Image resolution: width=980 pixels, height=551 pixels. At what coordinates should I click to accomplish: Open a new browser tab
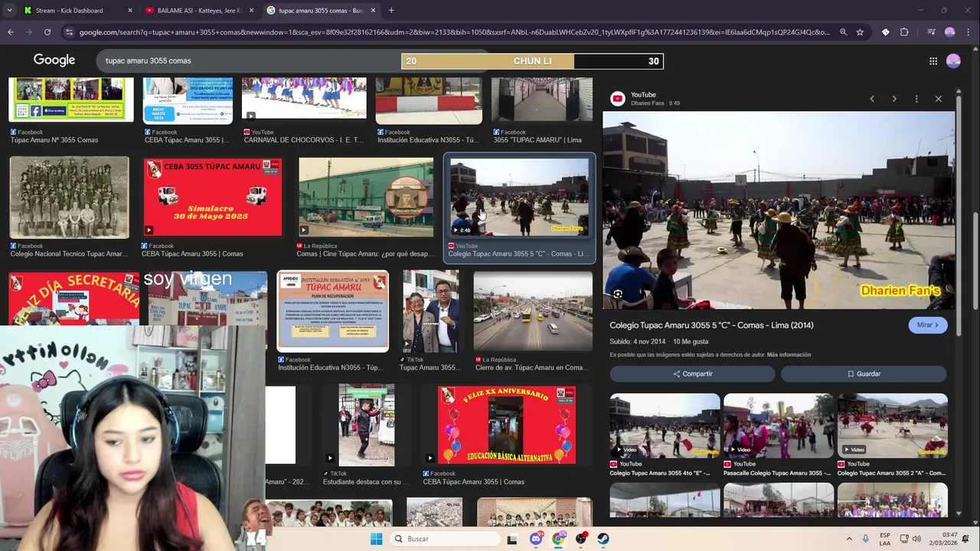391,11
